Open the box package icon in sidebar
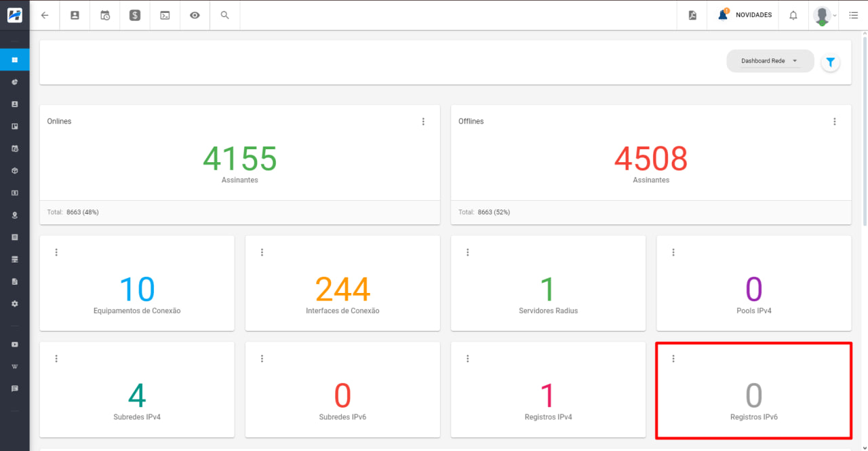868x451 pixels. coord(15,171)
